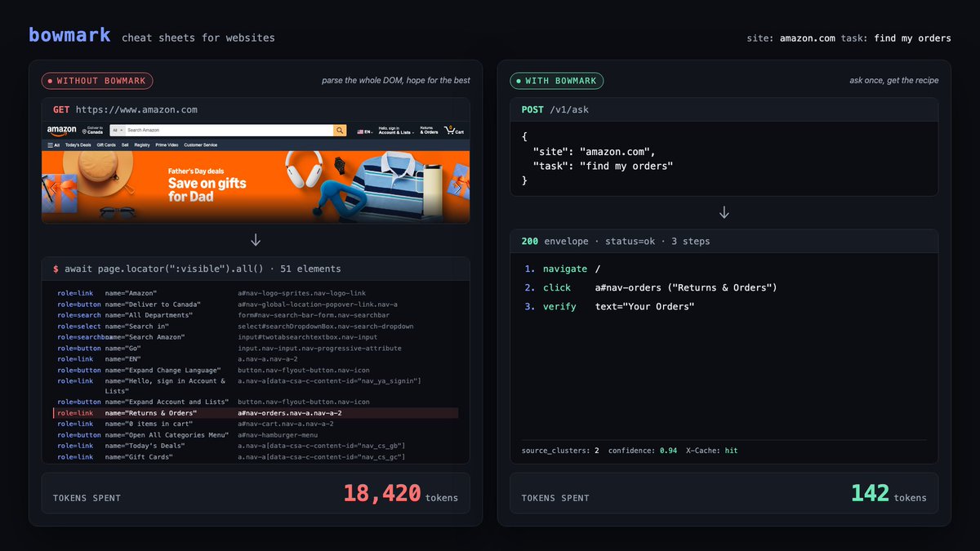Click step 2 click a#nav-orders
Screen dimensions: 980x551
650,287
